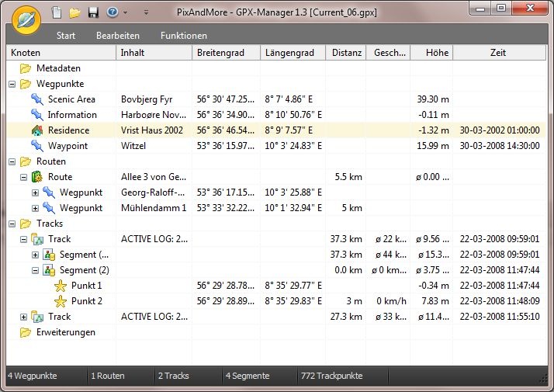Open the quick access toolbar customize dropdown

coord(146,13)
